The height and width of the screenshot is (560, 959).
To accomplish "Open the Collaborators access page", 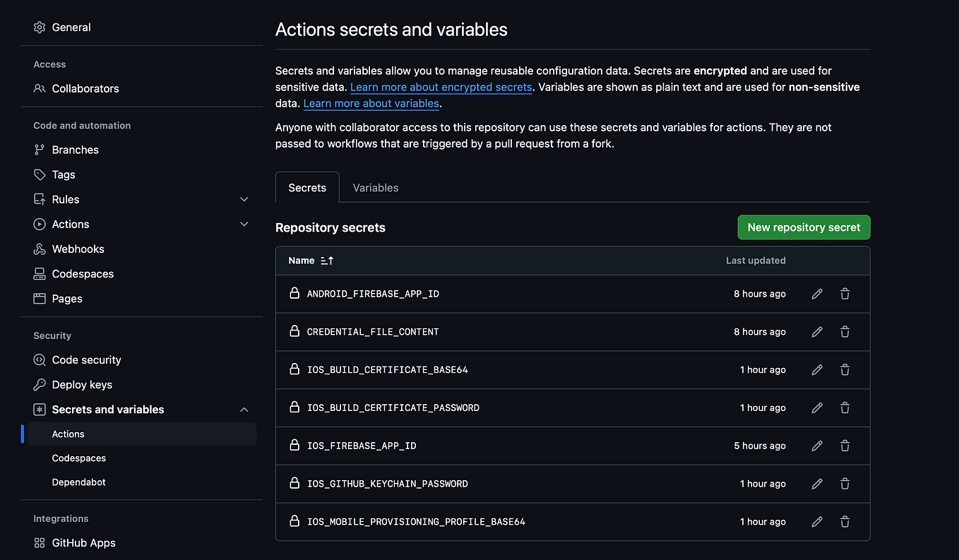I will point(85,88).
